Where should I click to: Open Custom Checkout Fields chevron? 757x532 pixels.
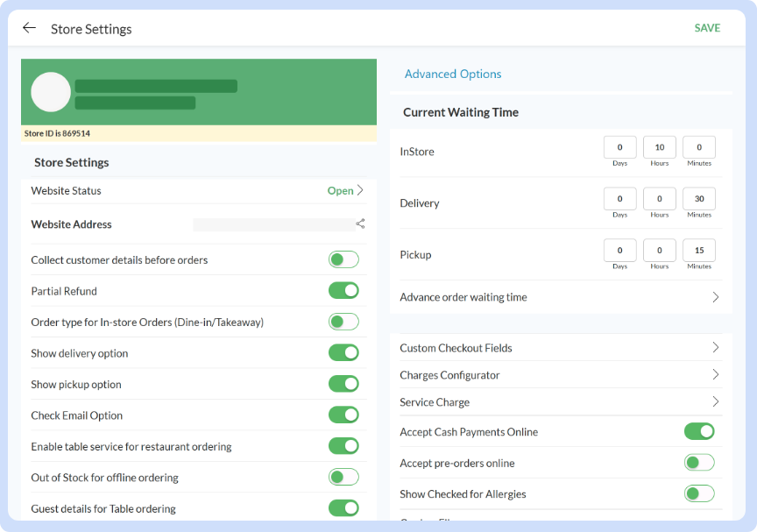click(x=715, y=348)
